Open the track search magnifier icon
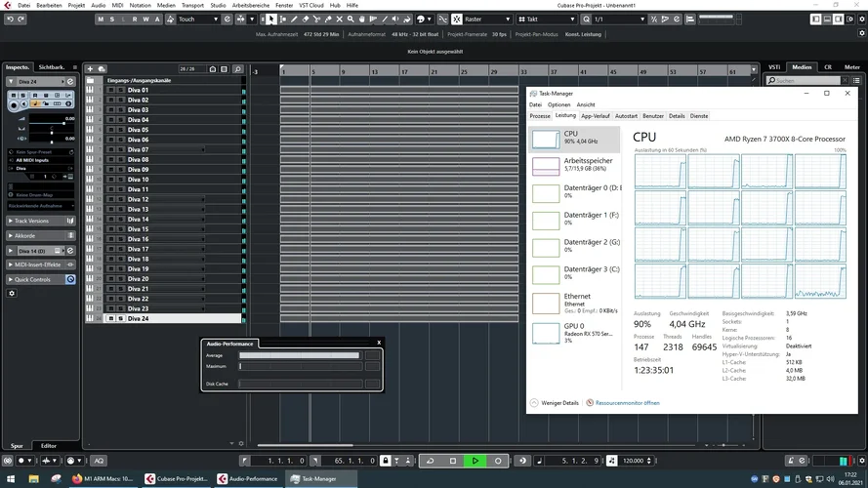 237,69
